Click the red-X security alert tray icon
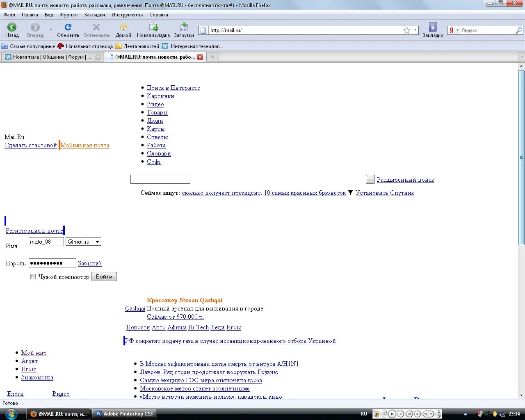The image size is (525, 420). [480, 414]
